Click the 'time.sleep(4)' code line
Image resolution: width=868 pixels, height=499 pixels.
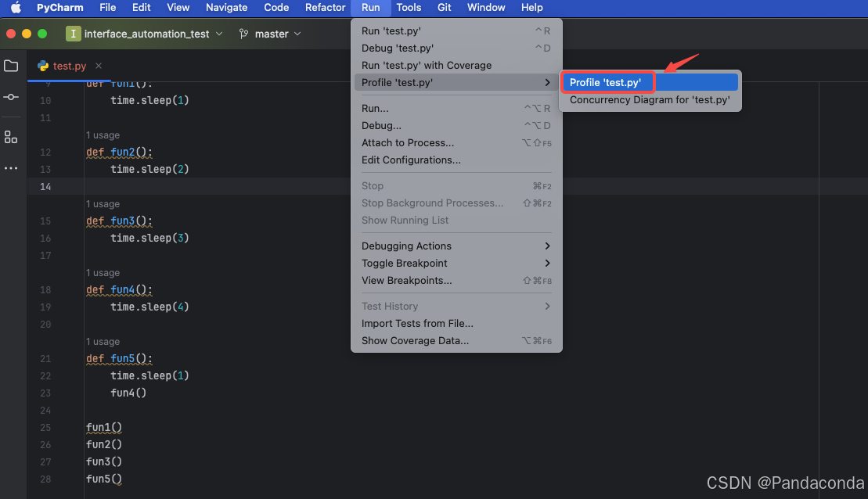pyautogui.click(x=149, y=307)
